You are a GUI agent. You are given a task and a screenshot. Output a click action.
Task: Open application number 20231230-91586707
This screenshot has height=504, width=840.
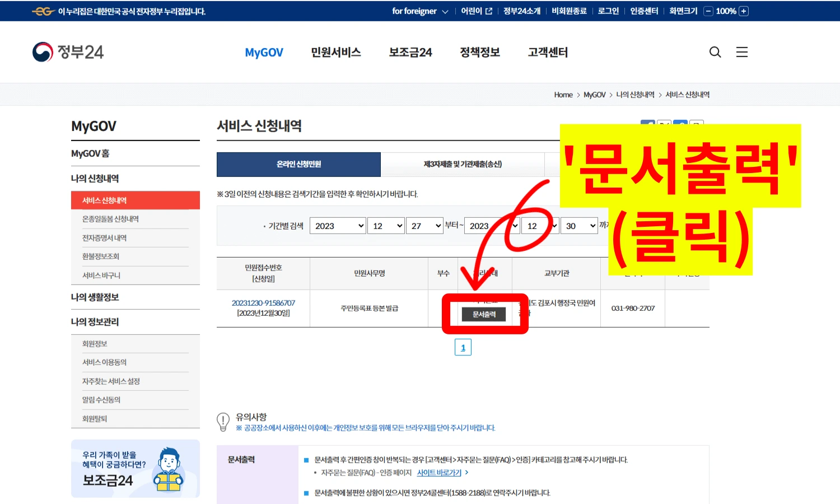tap(263, 303)
